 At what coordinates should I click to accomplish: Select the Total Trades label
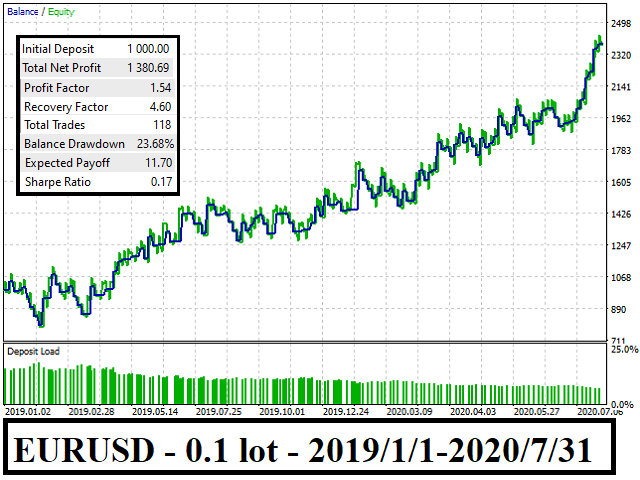click(x=55, y=125)
